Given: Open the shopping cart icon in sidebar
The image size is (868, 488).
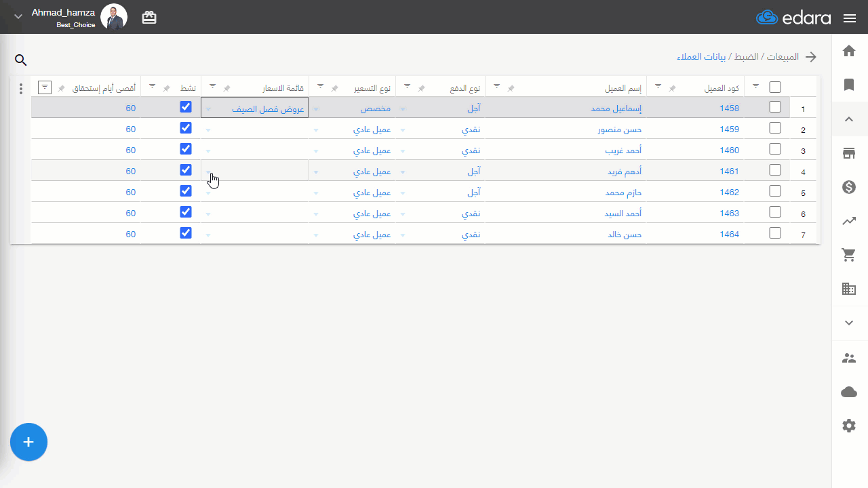Looking at the screenshot, I should point(849,255).
